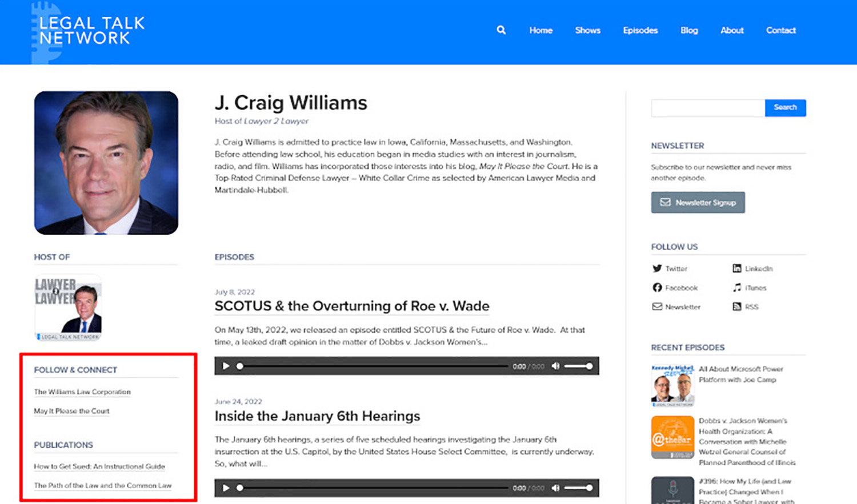Open How to Get Sued publication link

click(99, 466)
